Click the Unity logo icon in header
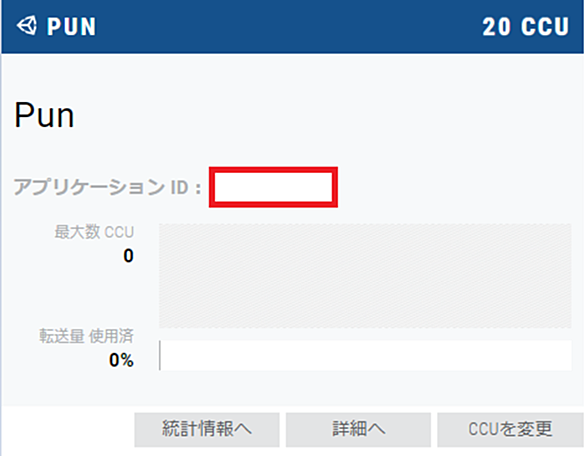586x456 pixels. click(27, 26)
